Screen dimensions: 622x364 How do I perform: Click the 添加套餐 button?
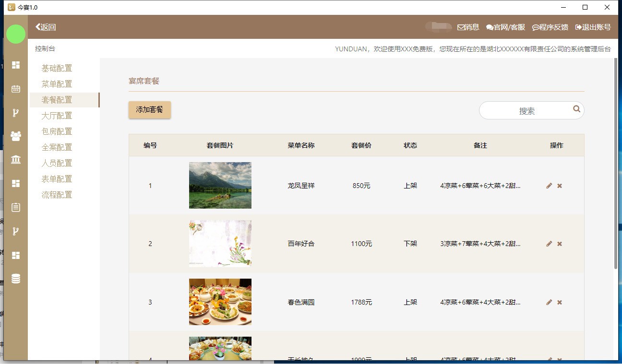pos(150,110)
